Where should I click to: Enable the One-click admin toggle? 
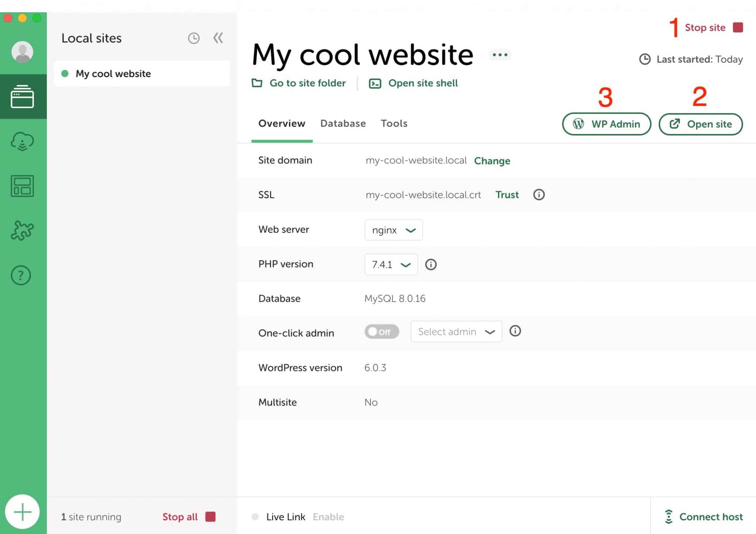pyautogui.click(x=382, y=331)
